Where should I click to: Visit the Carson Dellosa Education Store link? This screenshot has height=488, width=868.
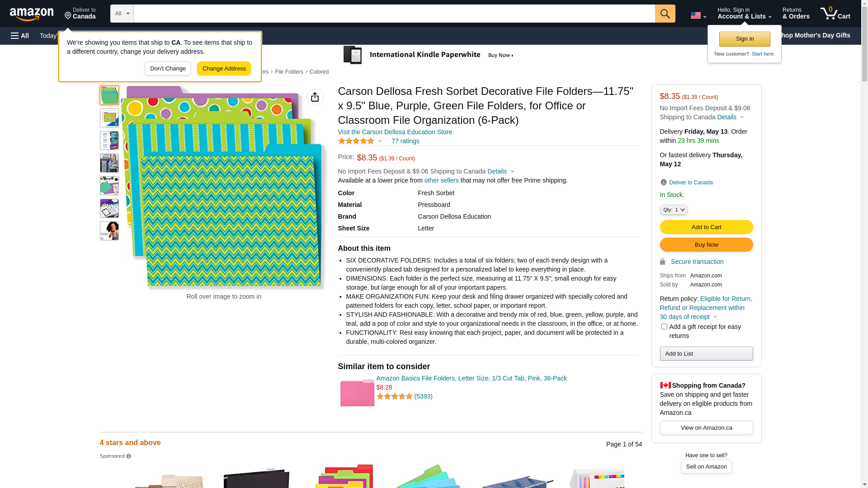[x=395, y=132]
